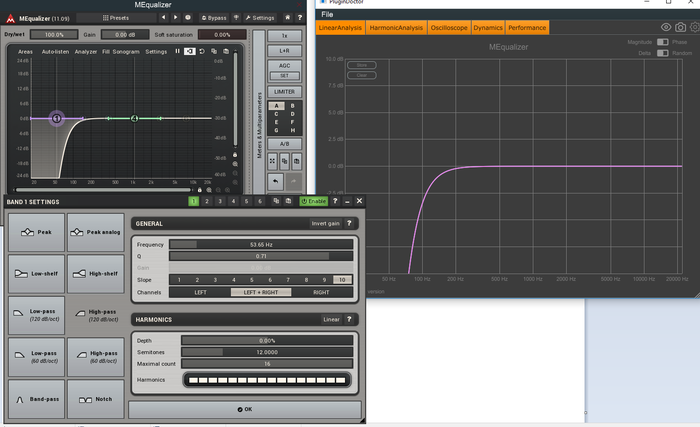Select the RIGHT channel option
The image size is (700, 427).
tap(321, 293)
